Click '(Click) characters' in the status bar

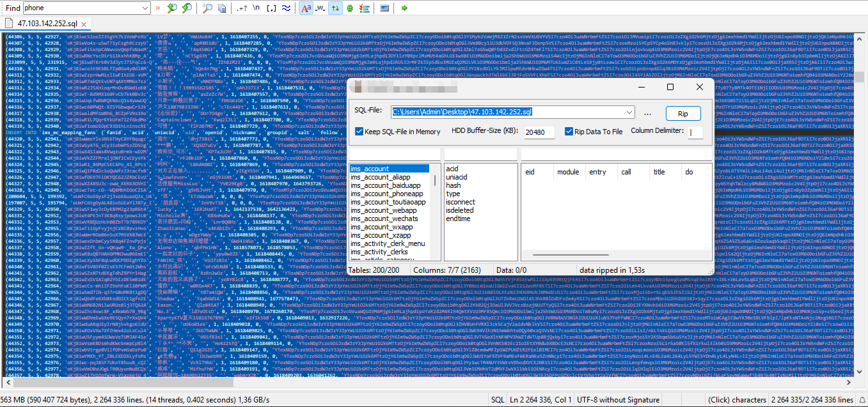coord(737,400)
